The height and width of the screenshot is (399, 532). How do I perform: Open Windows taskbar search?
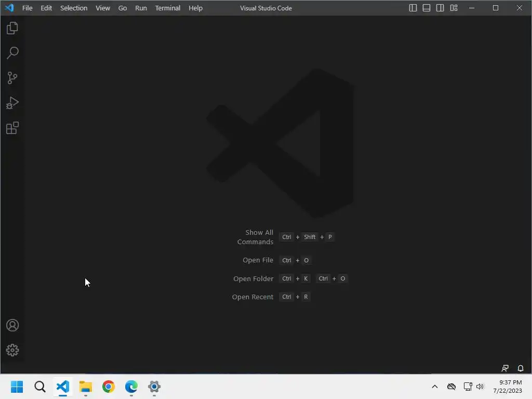(x=39, y=387)
